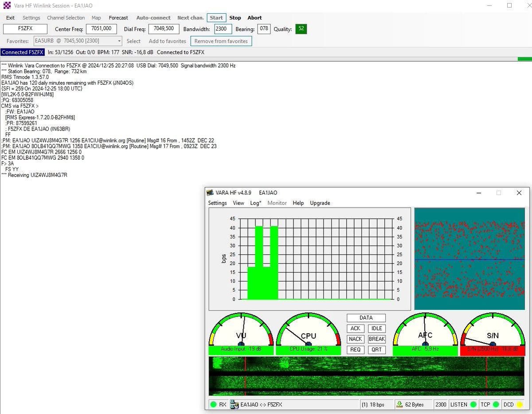
Task: Click the CPU usage gauge
Action: point(309,329)
